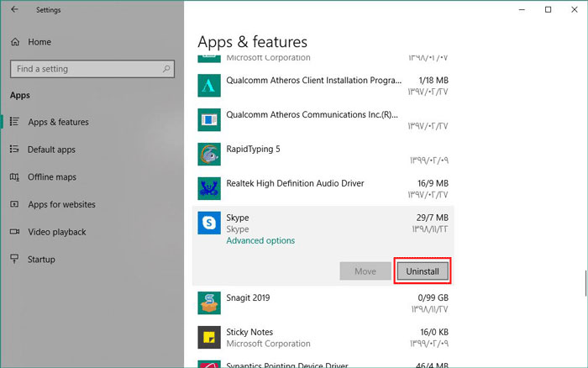Screen dimensions: 588x368
Task: Click the Apps & features page heading
Action: 252,42
